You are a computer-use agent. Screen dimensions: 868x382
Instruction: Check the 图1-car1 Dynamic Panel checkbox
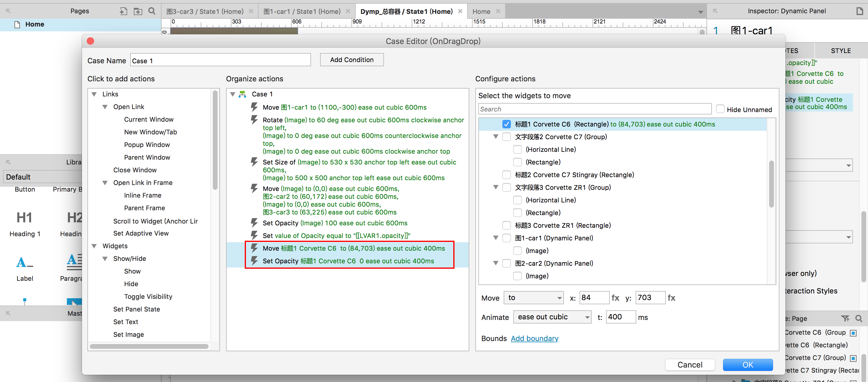point(506,238)
